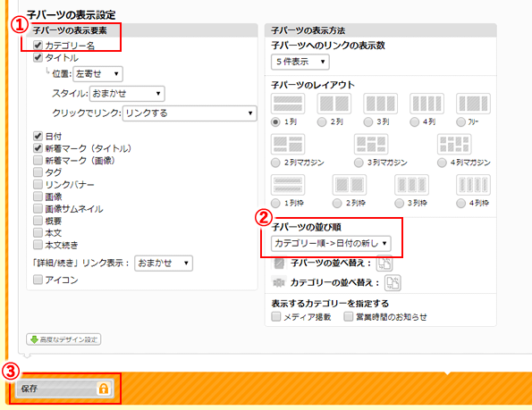Open the 子パーツの並べ替え sort icon
Screen dimensions: 532x410
click(x=384, y=264)
